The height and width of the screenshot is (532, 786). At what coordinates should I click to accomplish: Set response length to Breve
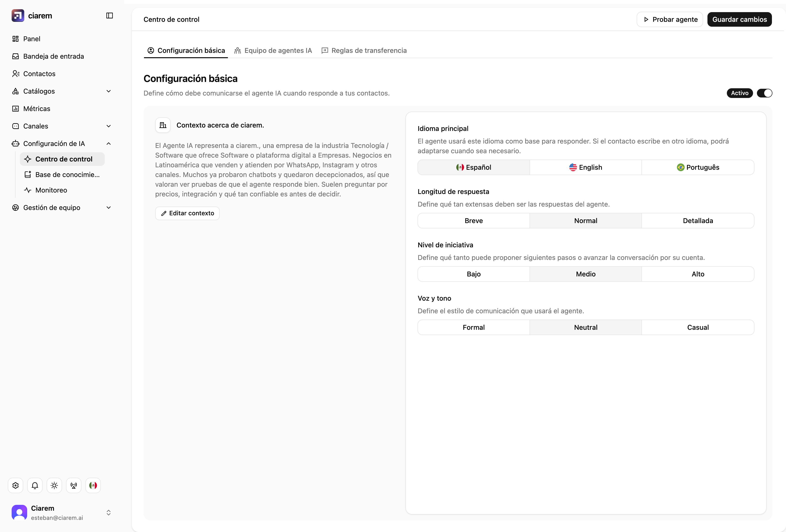pos(473,220)
